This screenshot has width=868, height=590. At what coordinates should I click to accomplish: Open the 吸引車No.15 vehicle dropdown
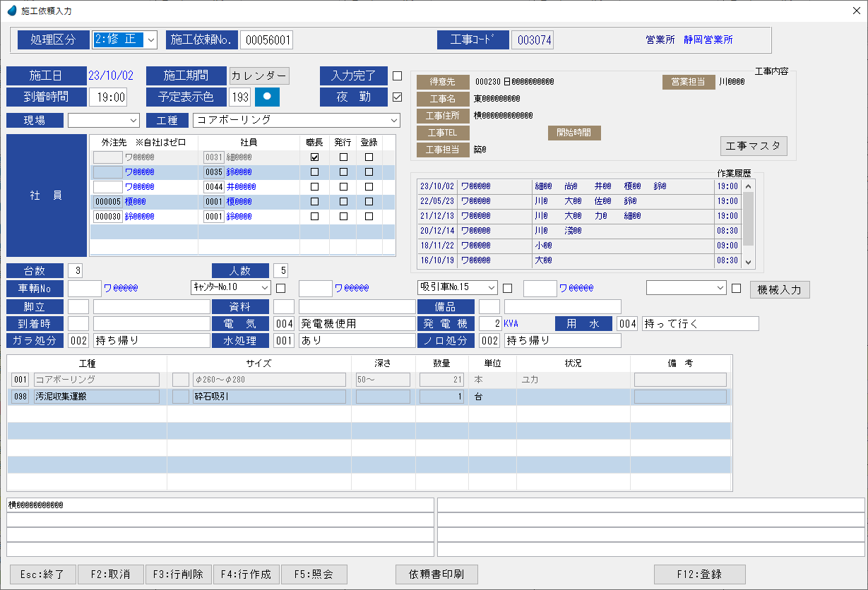tap(458, 287)
